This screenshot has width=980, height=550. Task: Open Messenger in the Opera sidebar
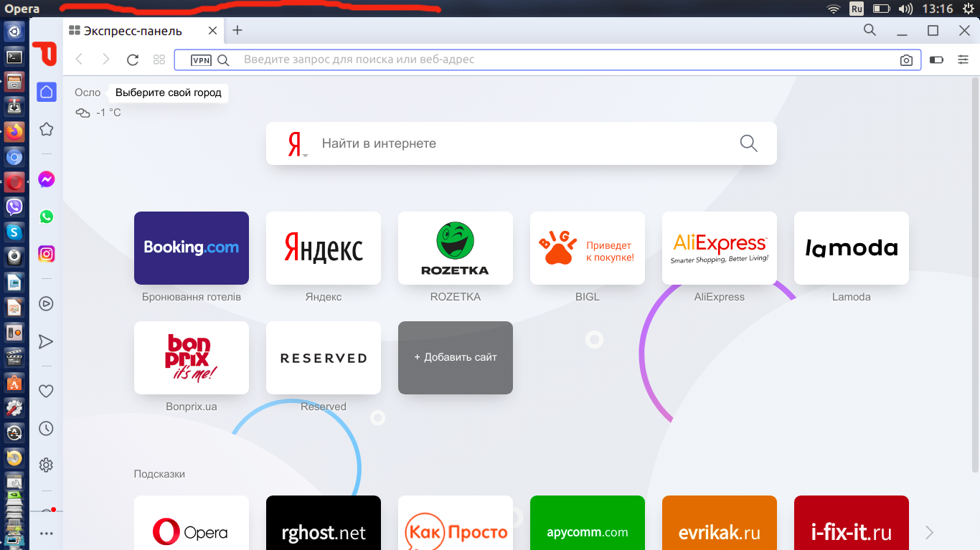point(47,179)
